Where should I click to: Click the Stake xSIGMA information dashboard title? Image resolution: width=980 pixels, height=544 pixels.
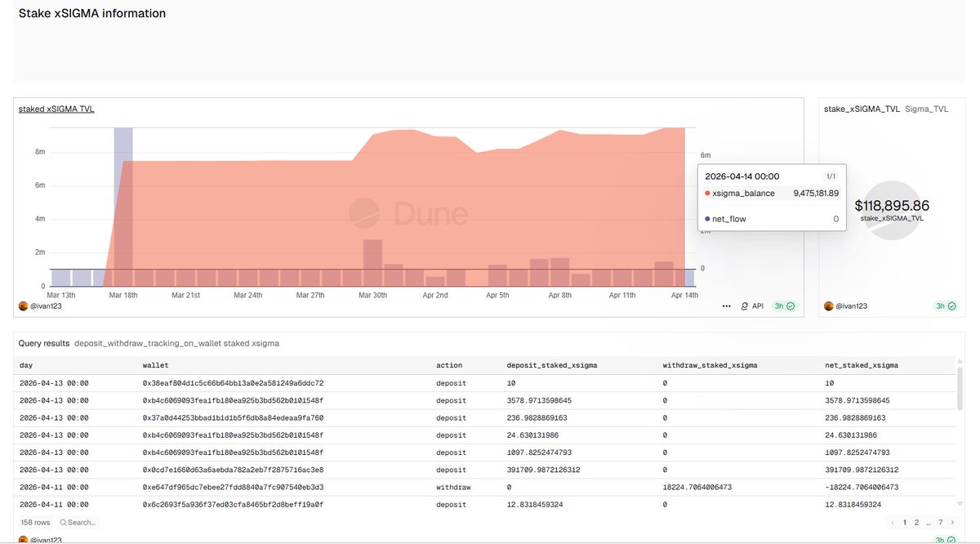pyautogui.click(x=92, y=13)
